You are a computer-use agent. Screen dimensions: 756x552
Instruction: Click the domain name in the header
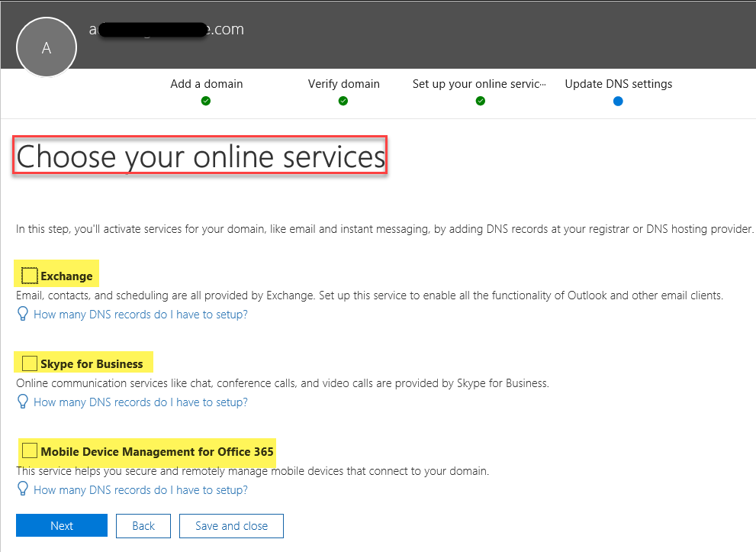pyautogui.click(x=166, y=29)
